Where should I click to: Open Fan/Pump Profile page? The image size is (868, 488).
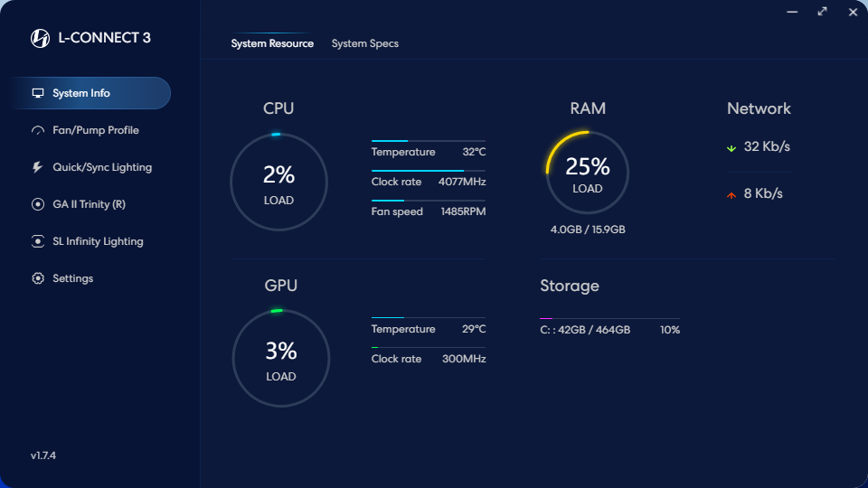pos(95,130)
